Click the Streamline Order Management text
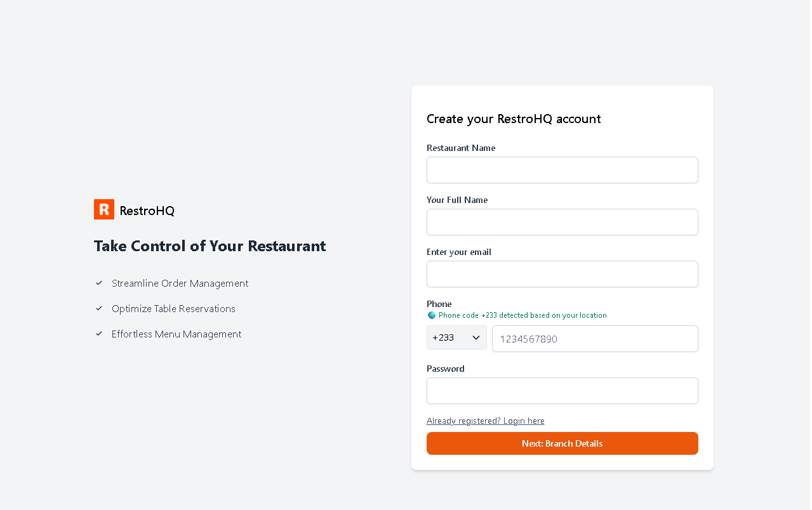Screen dimensions: 812x510 pos(180,284)
